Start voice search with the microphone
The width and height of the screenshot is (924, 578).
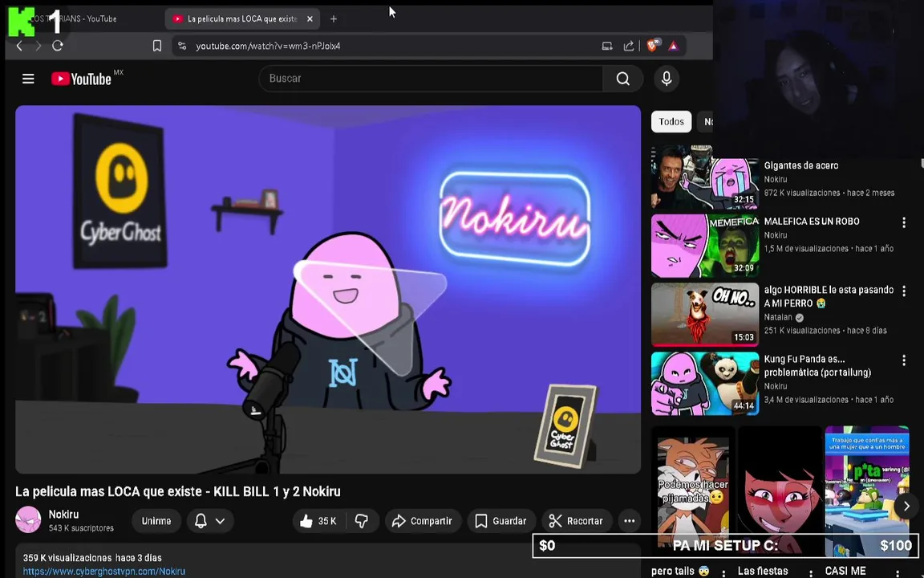667,79
